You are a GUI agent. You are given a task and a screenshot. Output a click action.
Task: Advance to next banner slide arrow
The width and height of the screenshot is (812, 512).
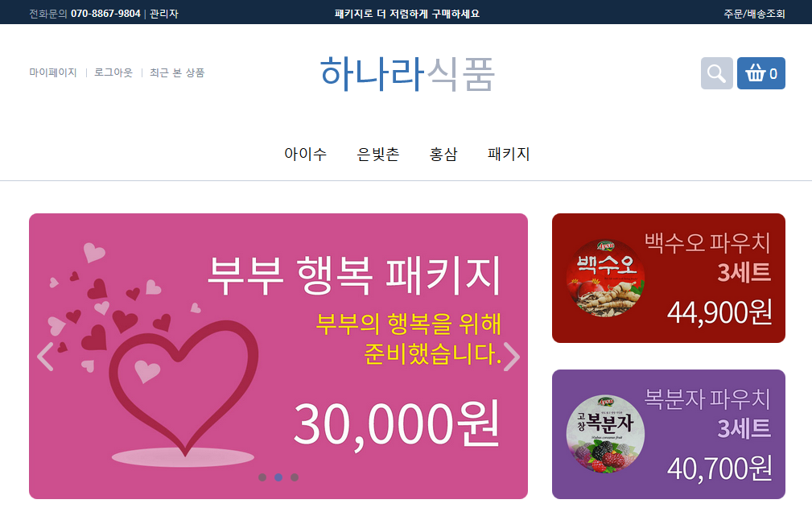[511, 357]
